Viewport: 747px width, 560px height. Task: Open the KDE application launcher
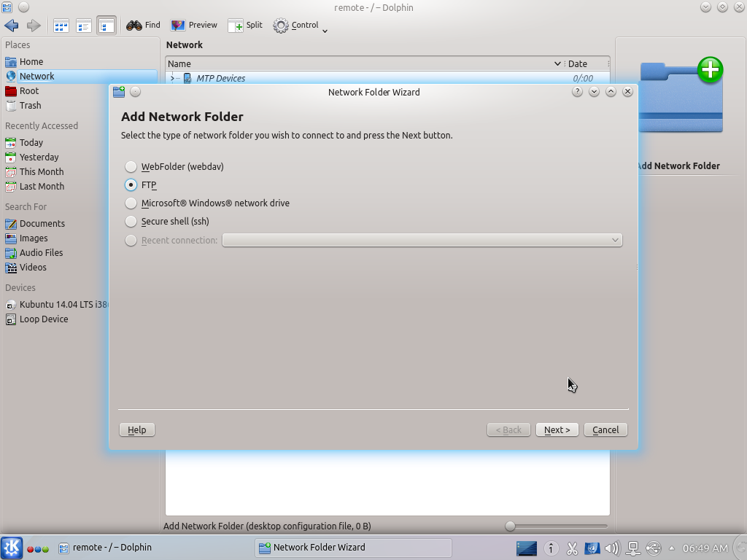pos(12,548)
